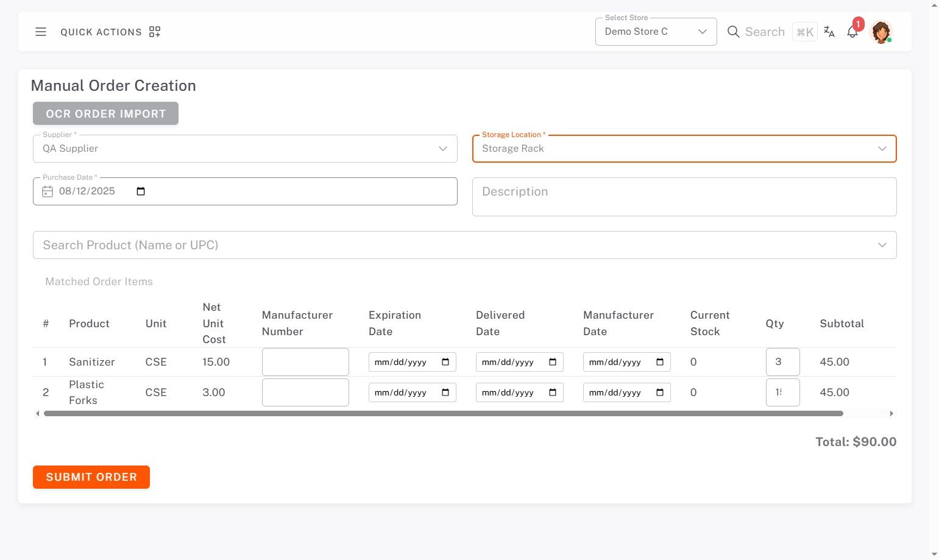Image resolution: width=939 pixels, height=560 pixels.
Task: Click the Description text field
Action: coord(684,197)
